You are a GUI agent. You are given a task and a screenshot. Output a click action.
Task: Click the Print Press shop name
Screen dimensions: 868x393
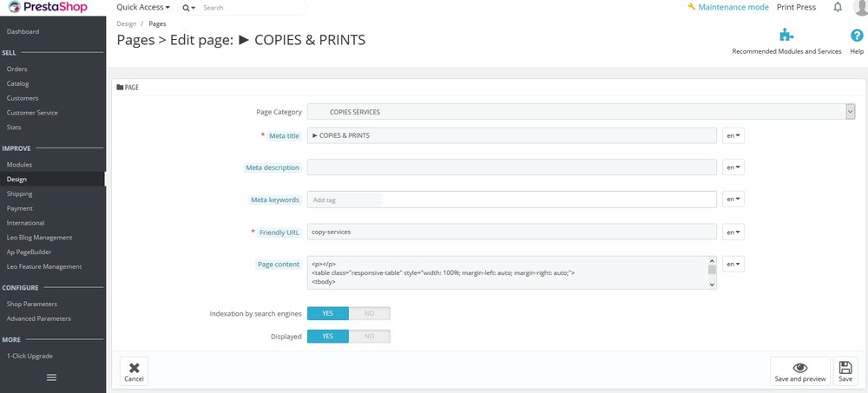797,7
